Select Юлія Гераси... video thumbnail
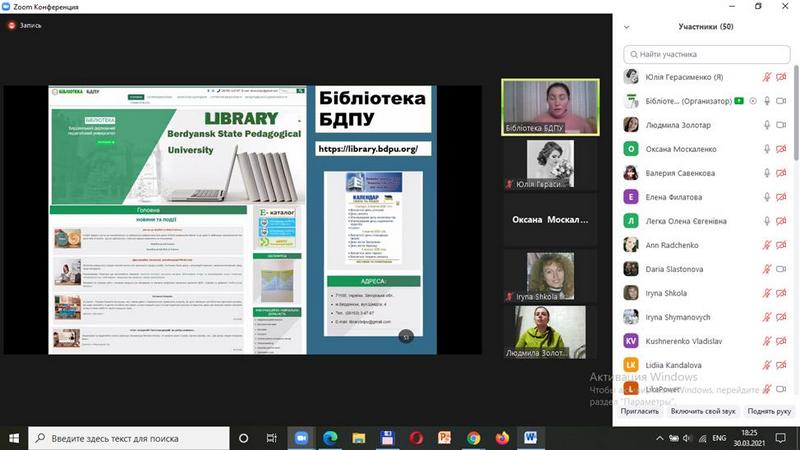The width and height of the screenshot is (800, 450). [x=551, y=164]
